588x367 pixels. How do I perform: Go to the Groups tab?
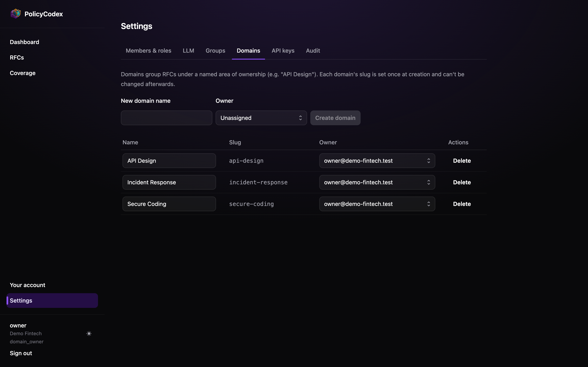(215, 51)
